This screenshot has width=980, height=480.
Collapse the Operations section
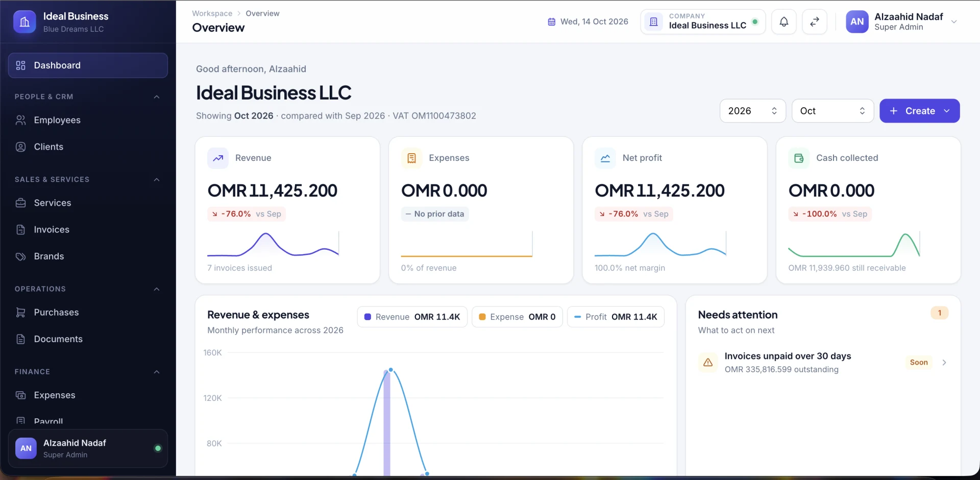coord(157,290)
